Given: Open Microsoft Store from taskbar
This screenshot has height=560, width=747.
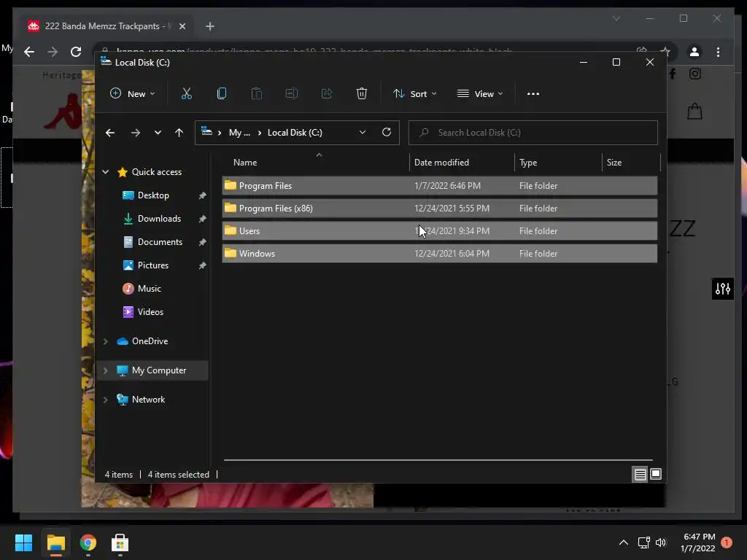Looking at the screenshot, I should [x=120, y=542].
